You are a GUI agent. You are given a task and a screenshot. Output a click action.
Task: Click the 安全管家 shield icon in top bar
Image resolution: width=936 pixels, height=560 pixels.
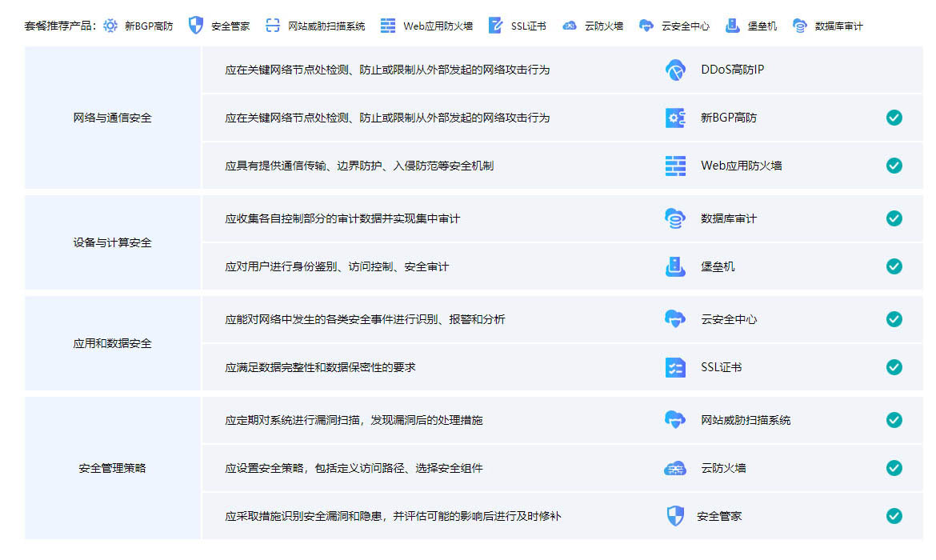(x=196, y=25)
